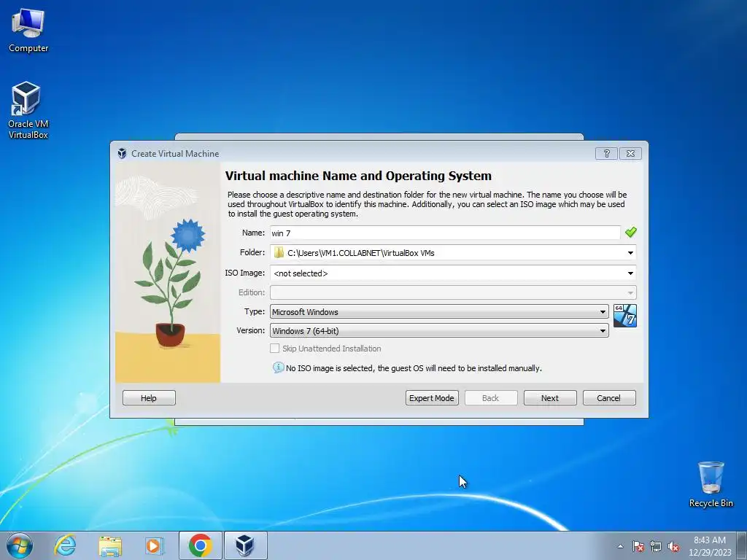The width and height of the screenshot is (747, 560).
Task: Open Version dropdown Windows 7 (64-bit)
Action: coord(439,330)
